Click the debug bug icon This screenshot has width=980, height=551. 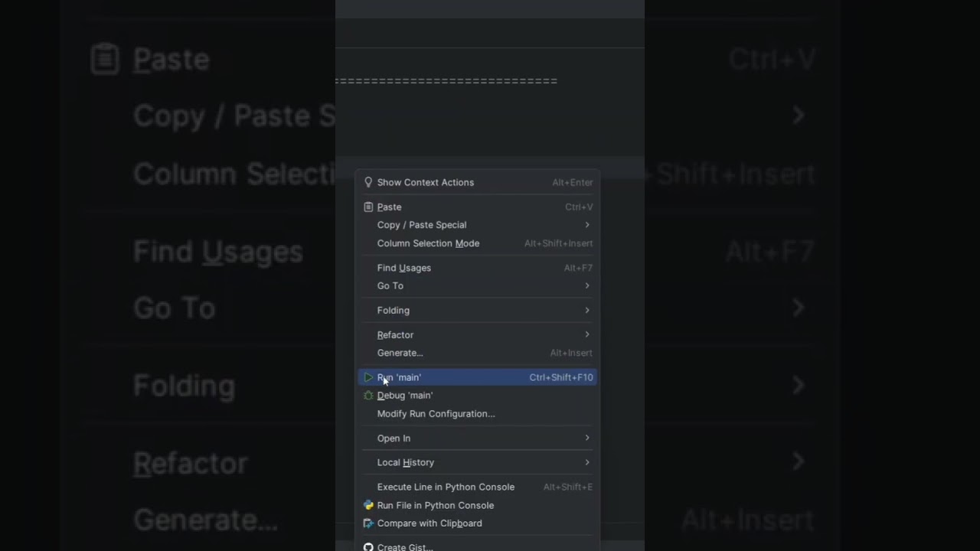(368, 396)
